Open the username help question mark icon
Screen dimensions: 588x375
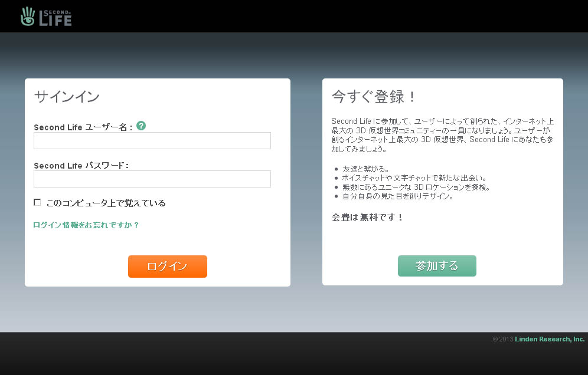(141, 126)
